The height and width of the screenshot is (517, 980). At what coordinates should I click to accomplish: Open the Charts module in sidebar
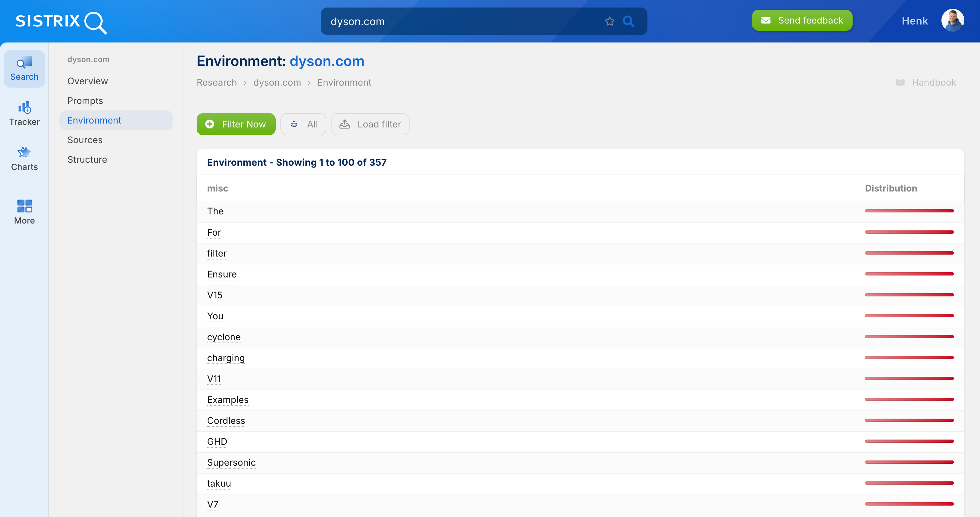(x=24, y=159)
